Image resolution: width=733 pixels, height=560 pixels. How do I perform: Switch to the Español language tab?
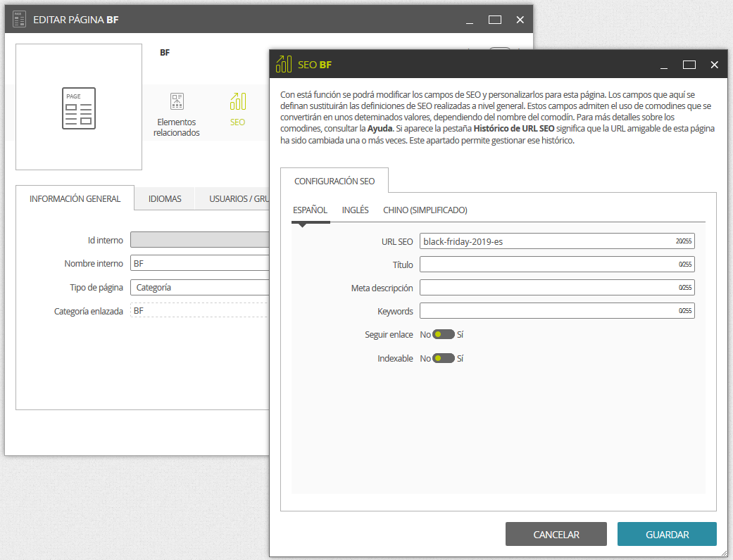point(310,210)
